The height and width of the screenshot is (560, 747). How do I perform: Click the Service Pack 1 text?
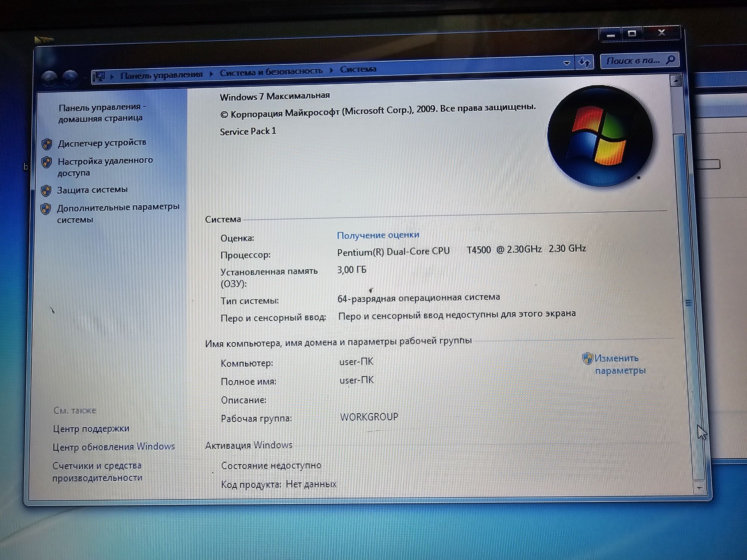[x=248, y=131]
